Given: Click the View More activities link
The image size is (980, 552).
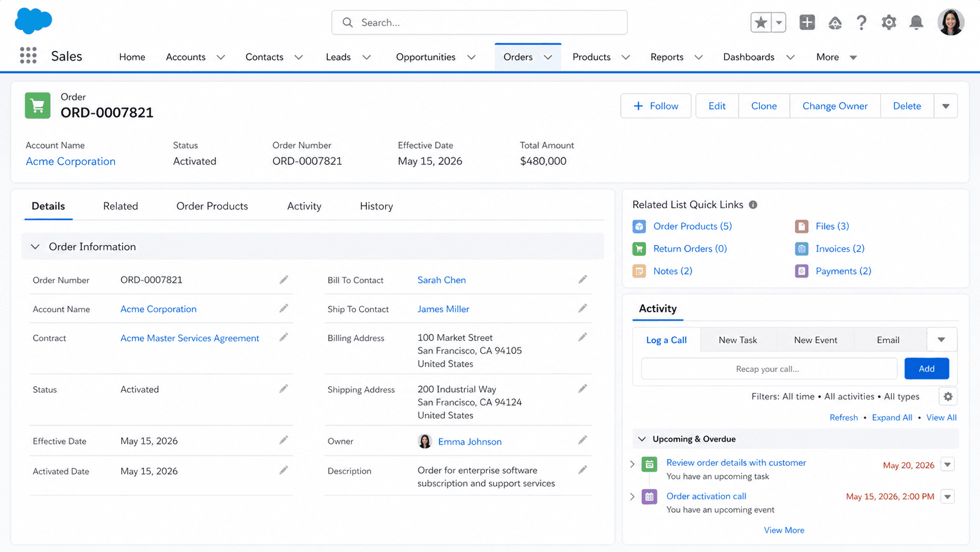Looking at the screenshot, I should tap(784, 530).
